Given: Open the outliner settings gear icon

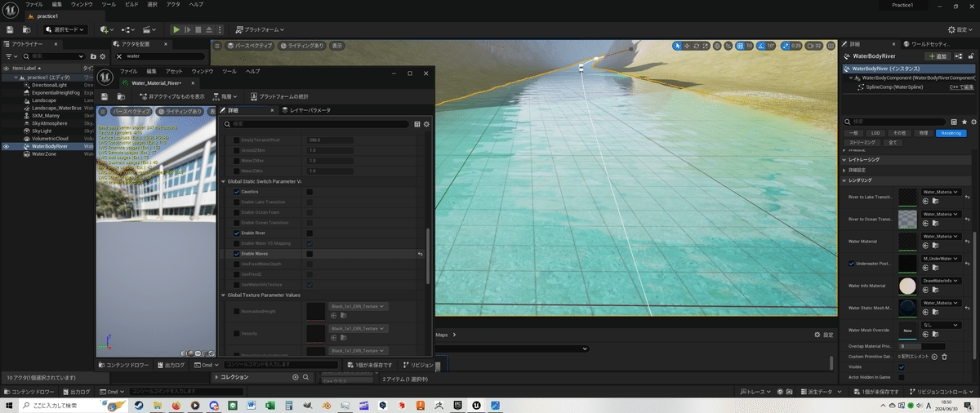Looking at the screenshot, I should 104,56.
